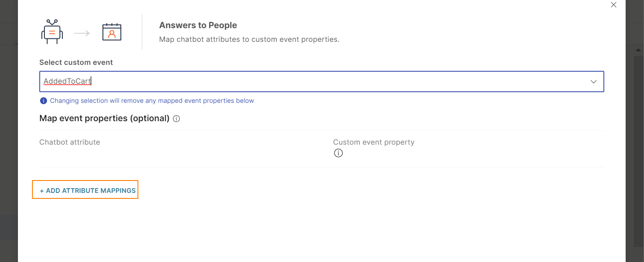Expand the custom event dropdown chevron

click(x=593, y=82)
